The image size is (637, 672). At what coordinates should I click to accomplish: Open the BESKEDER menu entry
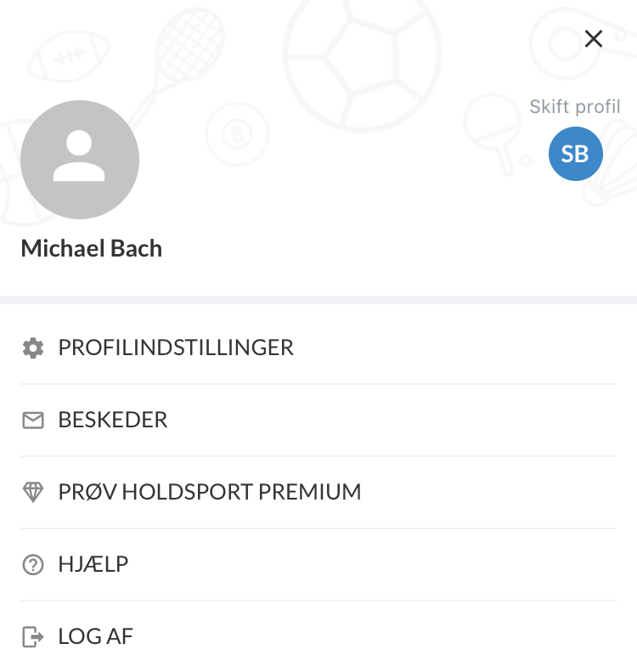(318, 420)
